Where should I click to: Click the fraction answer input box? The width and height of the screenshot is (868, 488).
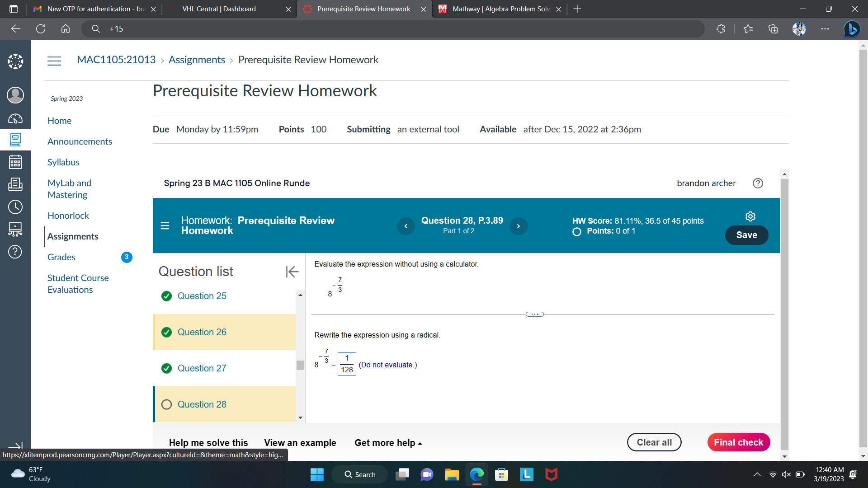[x=347, y=364]
